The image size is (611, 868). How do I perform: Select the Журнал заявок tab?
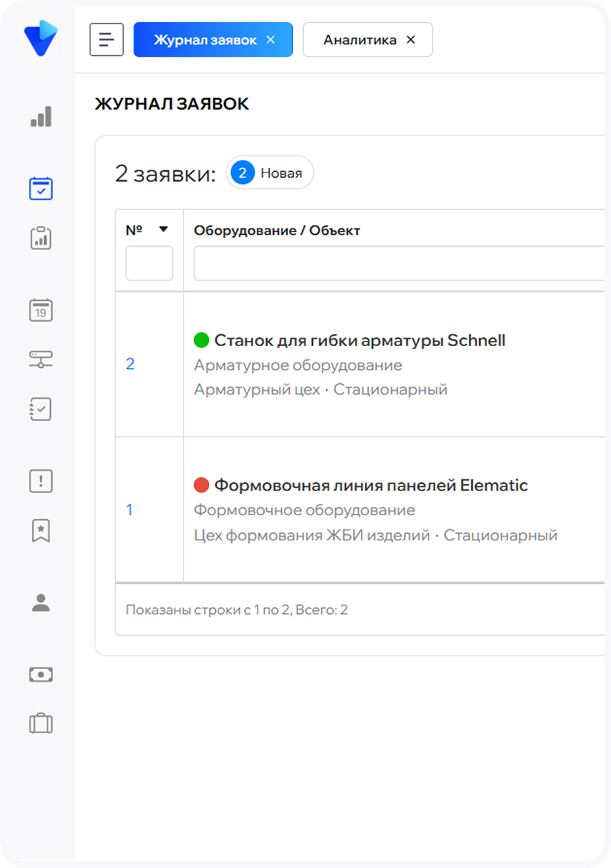coord(205,40)
